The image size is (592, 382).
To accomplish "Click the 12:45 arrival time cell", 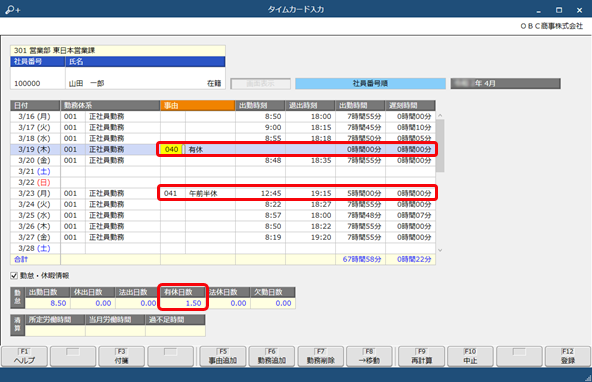I will click(x=260, y=193).
